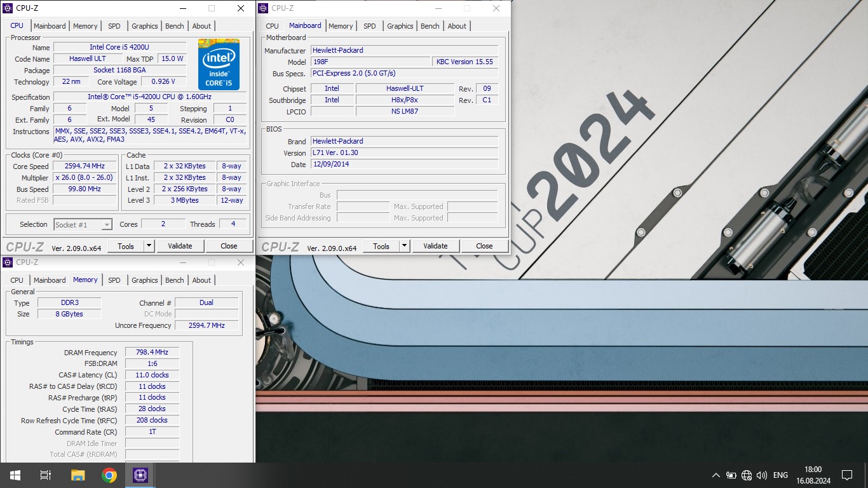Image resolution: width=868 pixels, height=488 pixels.
Task: Click the Core Voltage value 0.926 V
Action: 163,81
